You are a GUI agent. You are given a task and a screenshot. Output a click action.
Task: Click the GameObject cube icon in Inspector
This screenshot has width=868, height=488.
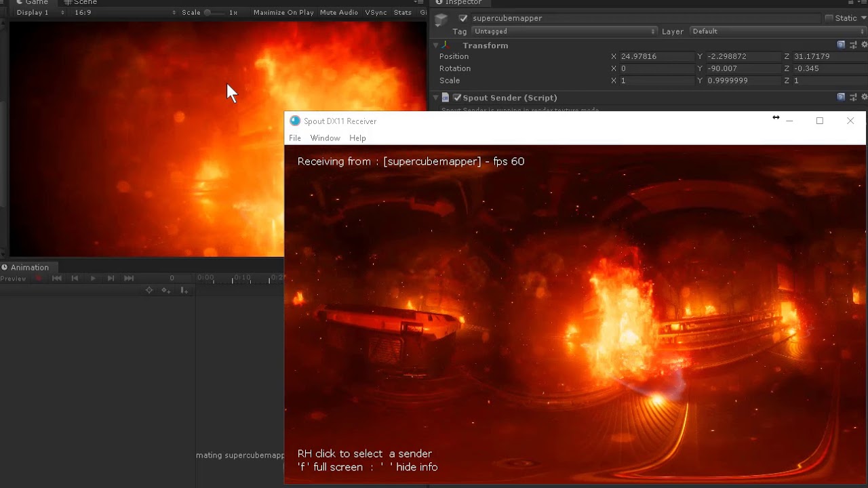(441, 19)
